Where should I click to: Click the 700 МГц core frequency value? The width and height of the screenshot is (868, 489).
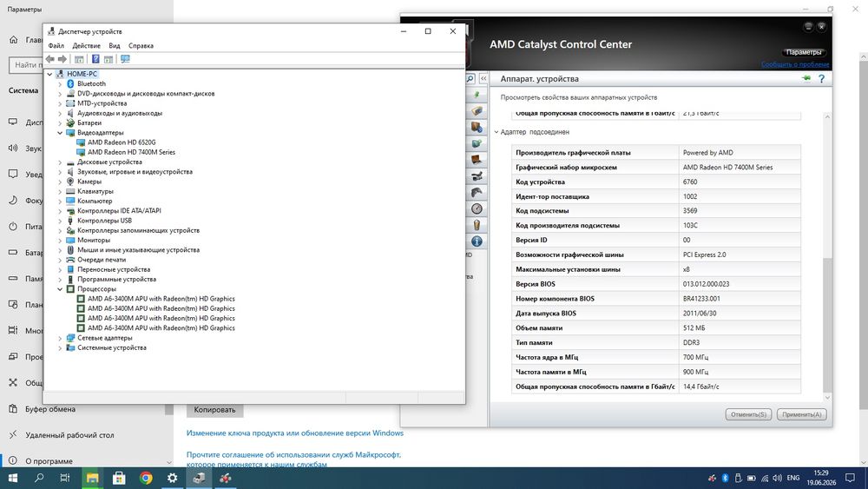(x=696, y=357)
